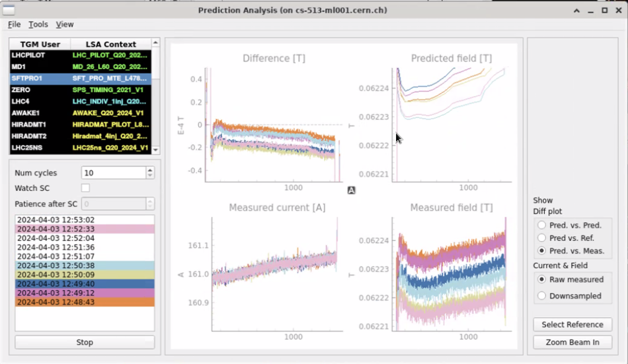Screen dimensions: 628x364
Task: Click the Select Reference button
Action: click(572, 324)
